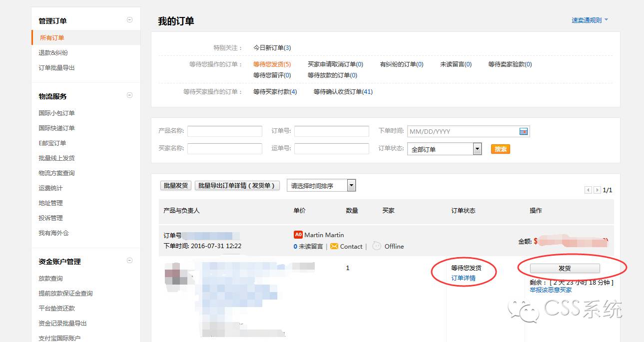The image size is (644, 342).
Task: Focus the 订单号 input field
Action: pyautogui.click(x=332, y=131)
